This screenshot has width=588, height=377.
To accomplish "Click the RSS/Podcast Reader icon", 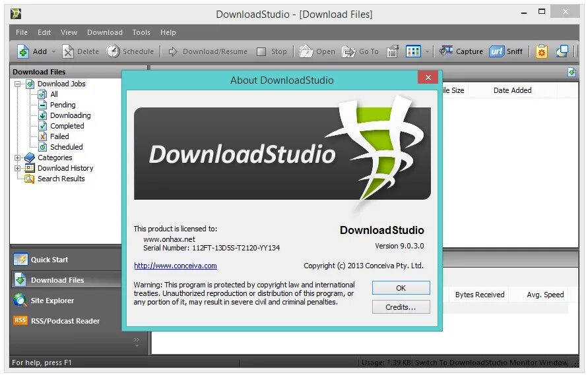I will pyautogui.click(x=20, y=320).
